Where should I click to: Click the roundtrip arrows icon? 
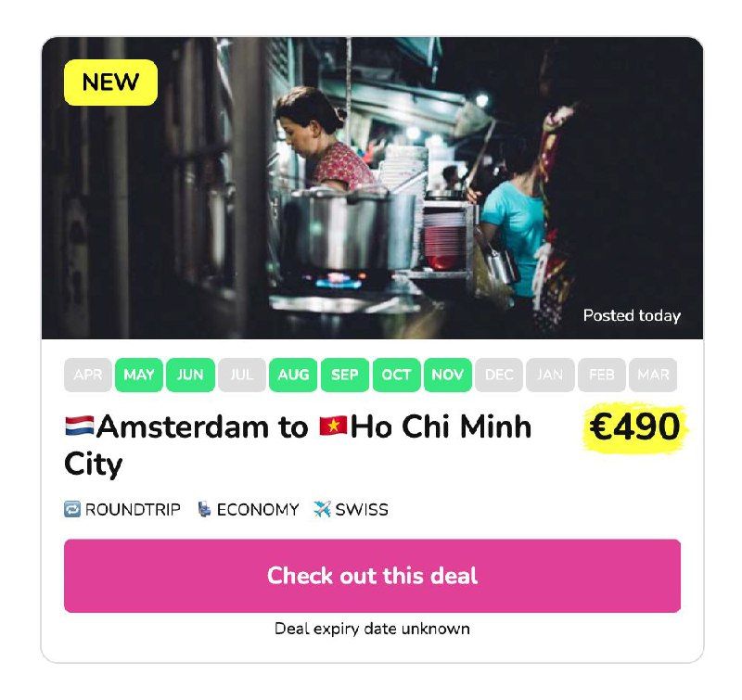point(72,509)
